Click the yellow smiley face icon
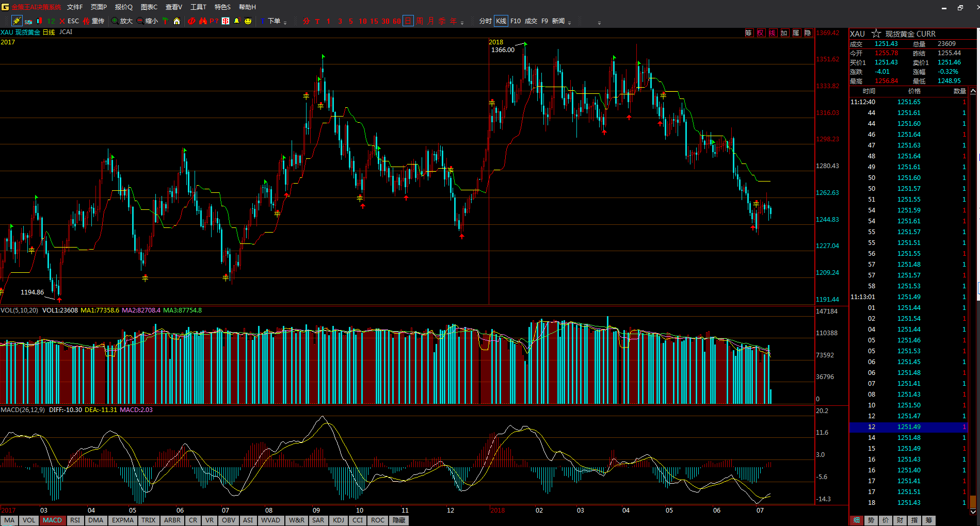Image resolution: width=980 pixels, height=526 pixels. tap(248, 21)
